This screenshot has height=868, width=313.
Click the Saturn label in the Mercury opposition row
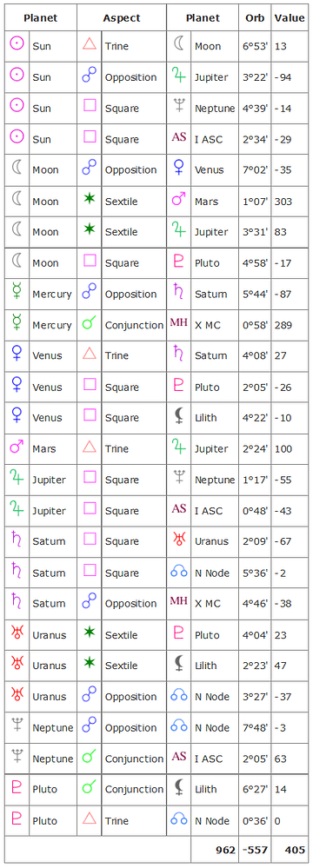click(x=211, y=295)
